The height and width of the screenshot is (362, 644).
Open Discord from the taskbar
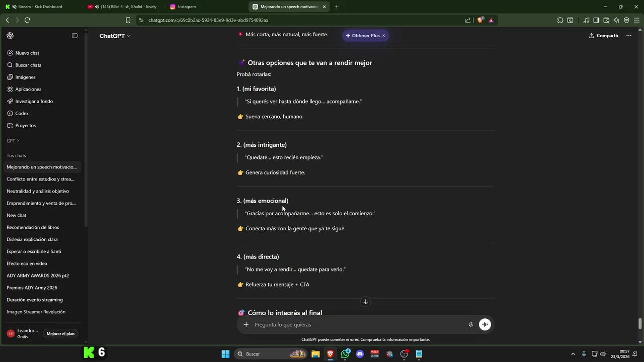360,354
